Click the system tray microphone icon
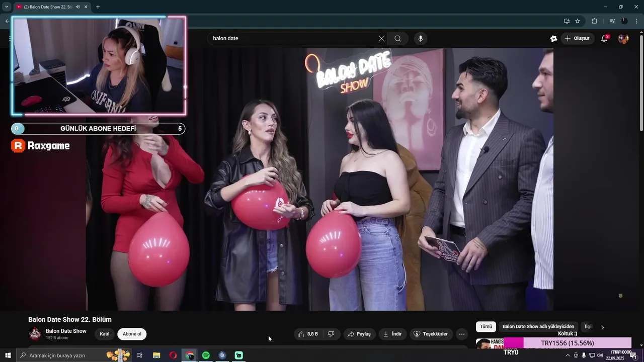Viewport: 644px width, 362px height. (x=584, y=355)
